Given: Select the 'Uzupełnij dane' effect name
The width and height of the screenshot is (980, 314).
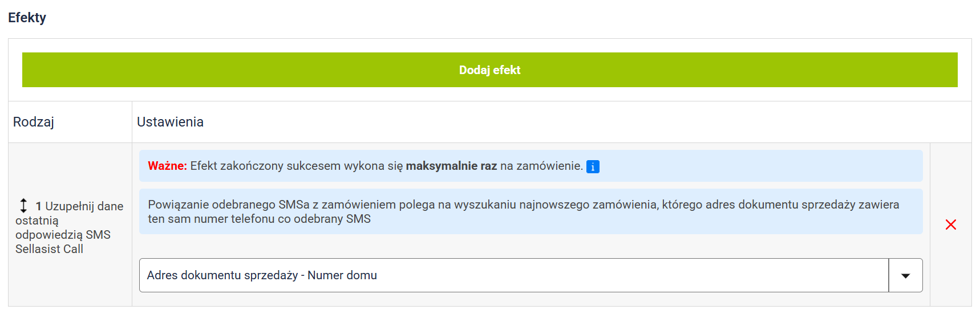Looking at the screenshot, I should [84, 206].
